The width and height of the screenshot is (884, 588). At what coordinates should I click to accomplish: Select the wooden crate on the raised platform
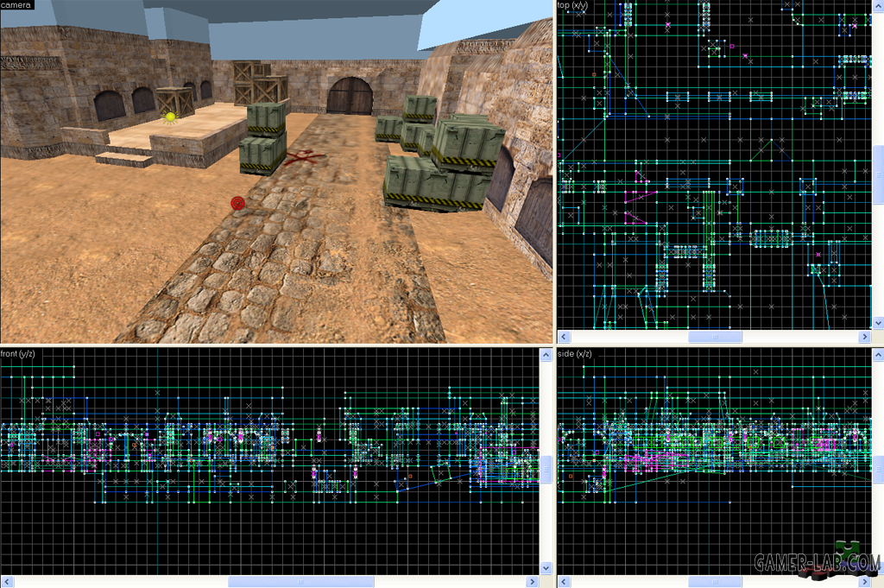pos(175,102)
